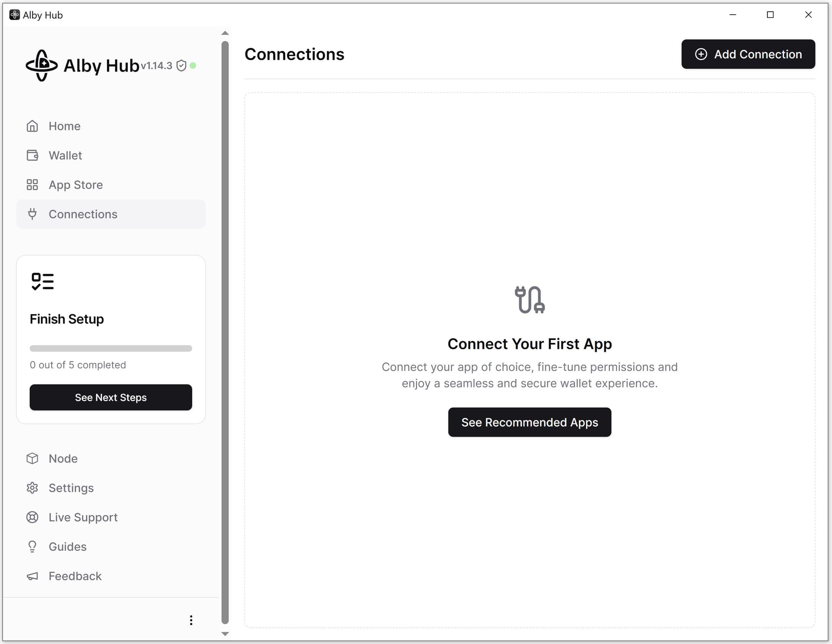832x644 pixels.
Task: Click the Settings gear icon
Action: click(32, 488)
